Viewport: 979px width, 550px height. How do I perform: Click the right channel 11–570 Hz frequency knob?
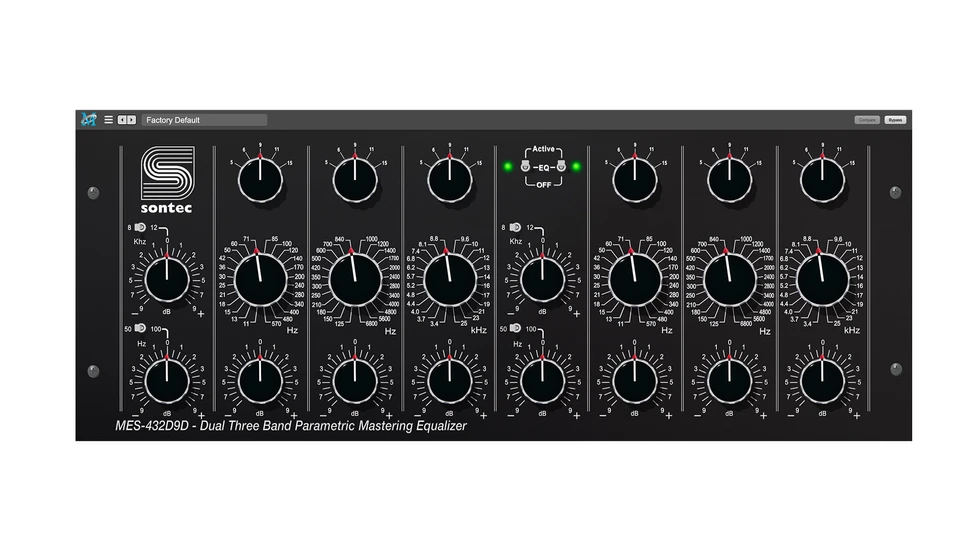pyautogui.click(x=635, y=280)
